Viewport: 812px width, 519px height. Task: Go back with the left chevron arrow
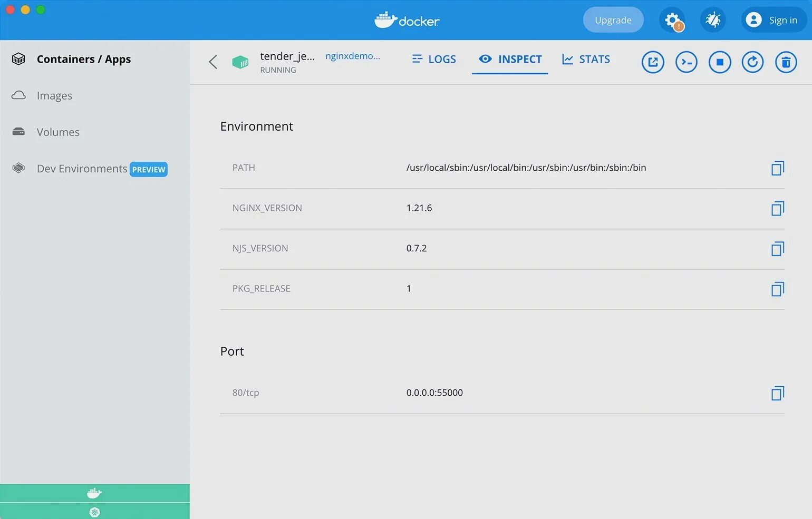pos(212,62)
